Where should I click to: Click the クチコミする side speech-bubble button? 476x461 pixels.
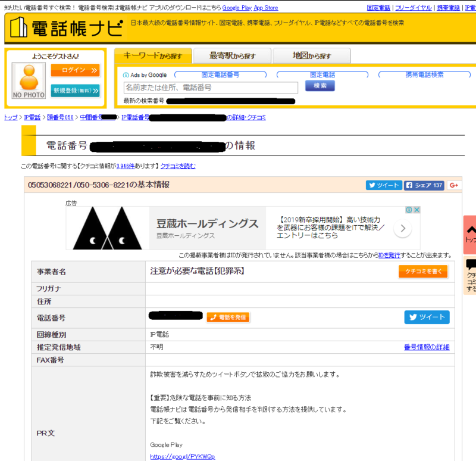coord(470,275)
